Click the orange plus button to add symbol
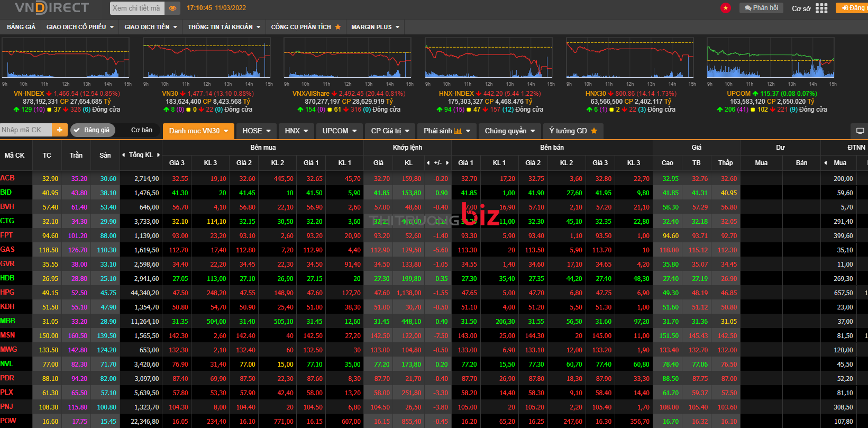This screenshot has width=868, height=428. point(60,130)
